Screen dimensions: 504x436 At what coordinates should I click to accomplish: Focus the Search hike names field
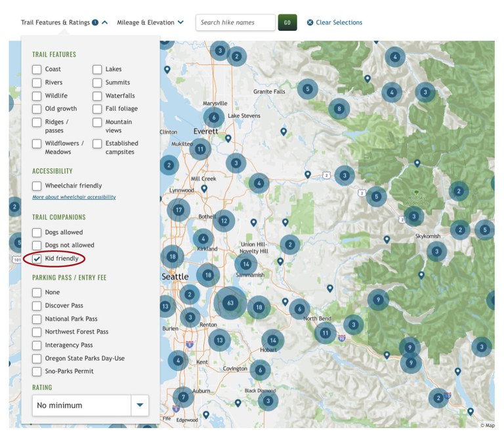236,22
